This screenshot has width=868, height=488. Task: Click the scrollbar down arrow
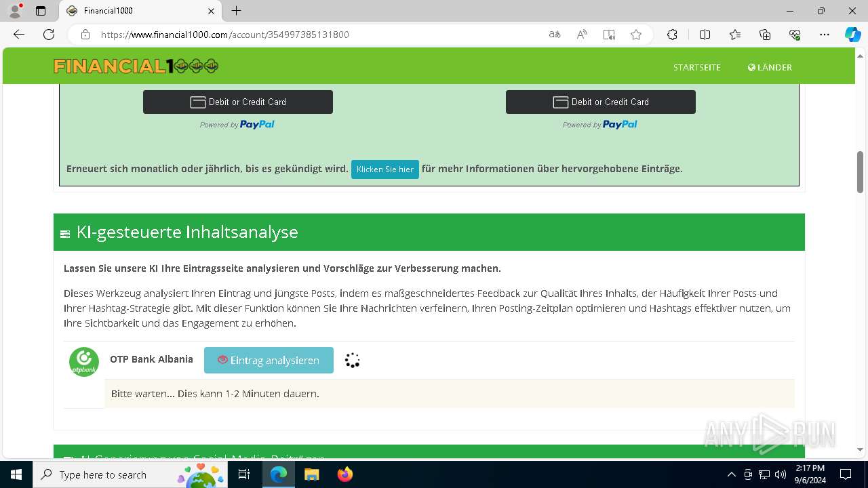[860, 449]
